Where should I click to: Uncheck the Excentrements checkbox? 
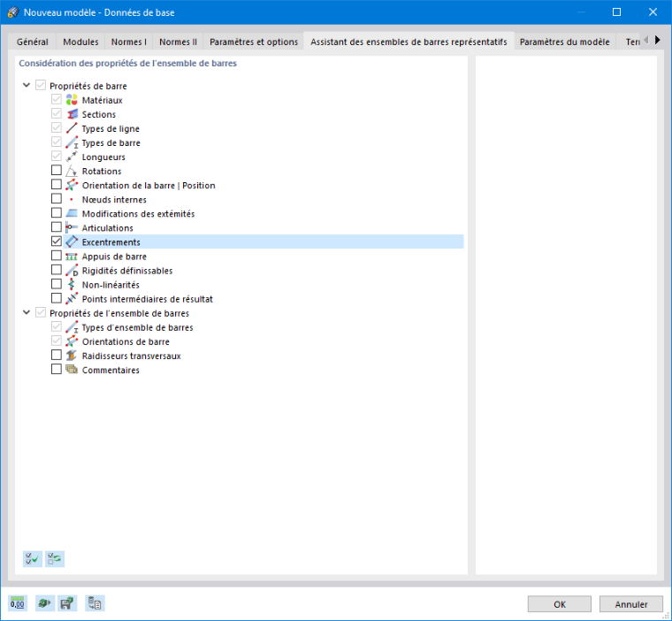click(56, 241)
